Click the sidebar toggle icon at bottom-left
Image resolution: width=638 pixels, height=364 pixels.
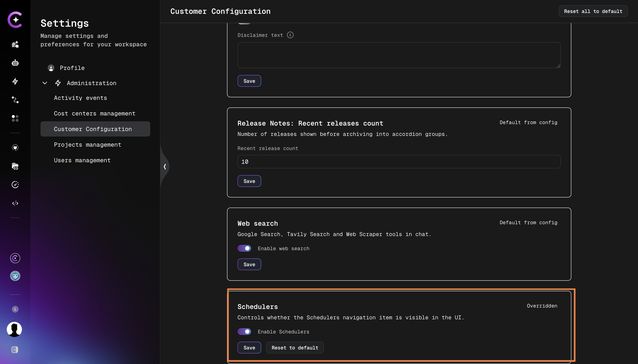pos(15,350)
